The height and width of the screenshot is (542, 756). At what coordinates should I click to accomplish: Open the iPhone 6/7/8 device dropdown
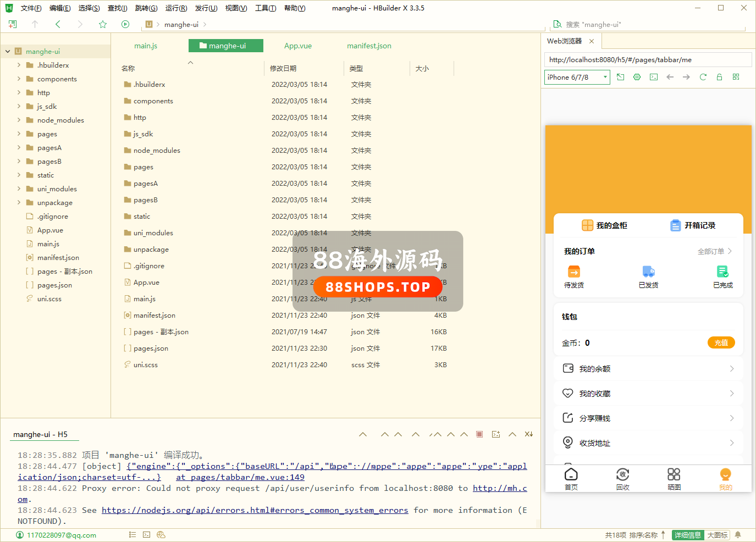pos(577,77)
